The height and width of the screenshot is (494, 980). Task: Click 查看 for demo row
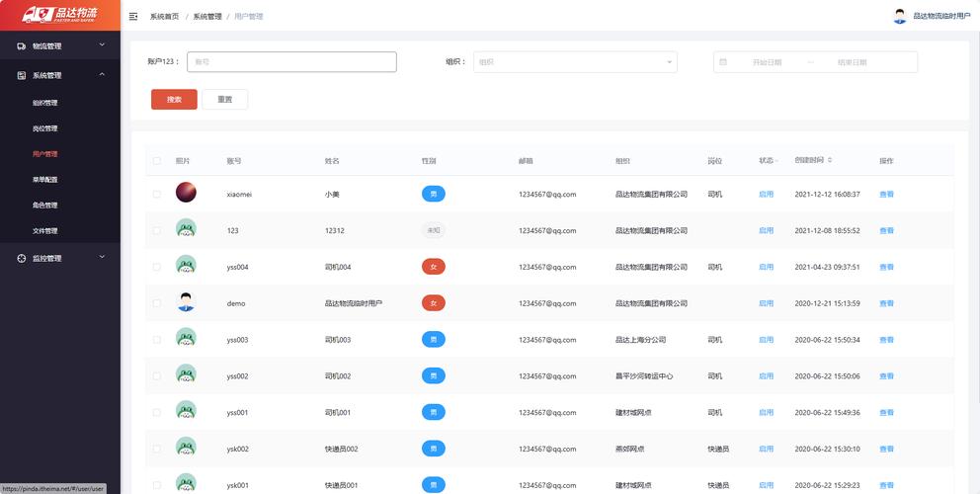coord(886,303)
